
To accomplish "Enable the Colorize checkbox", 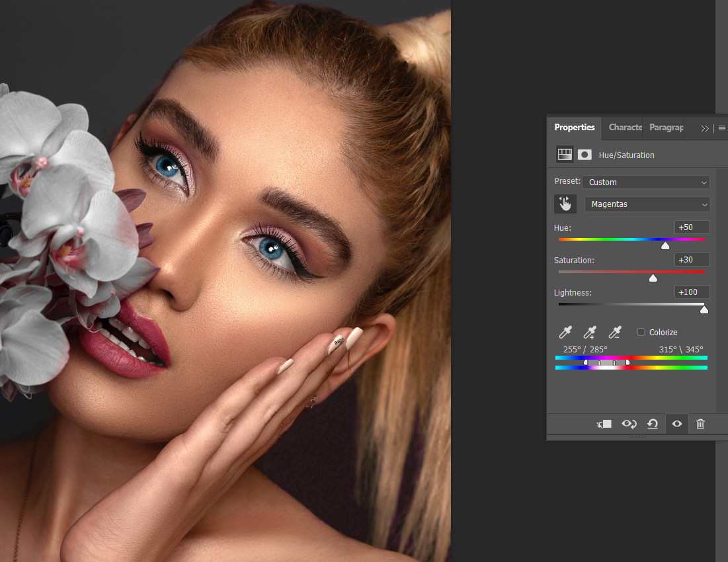I will 641,332.
